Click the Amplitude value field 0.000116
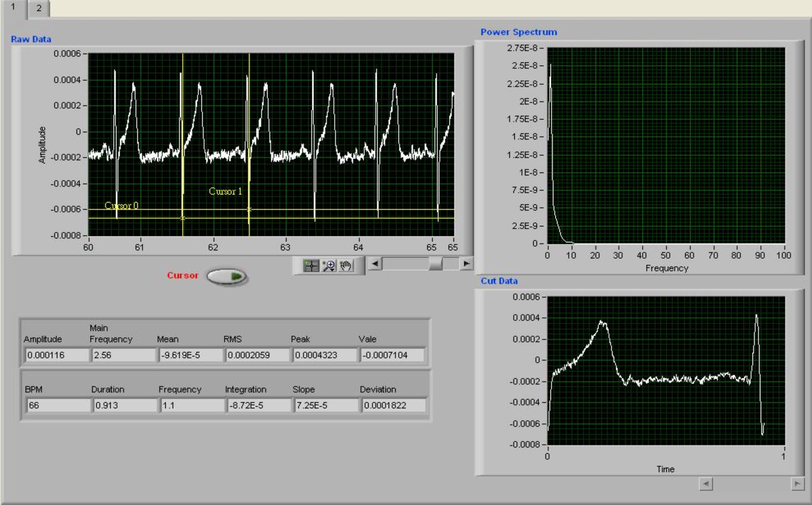 click(57, 355)
